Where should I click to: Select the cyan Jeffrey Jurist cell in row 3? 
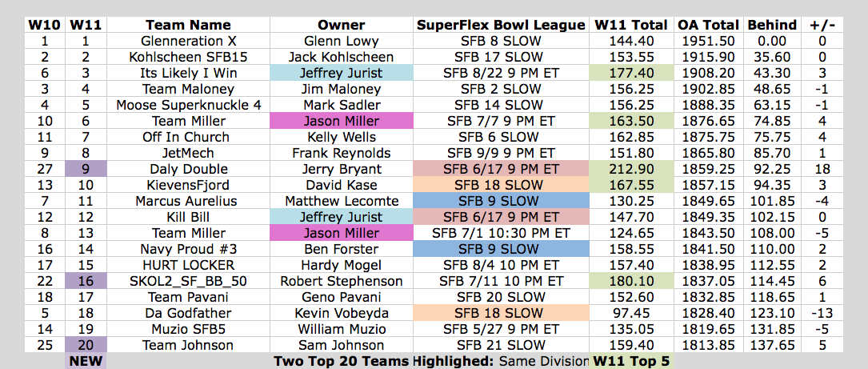tap(342, 73)
